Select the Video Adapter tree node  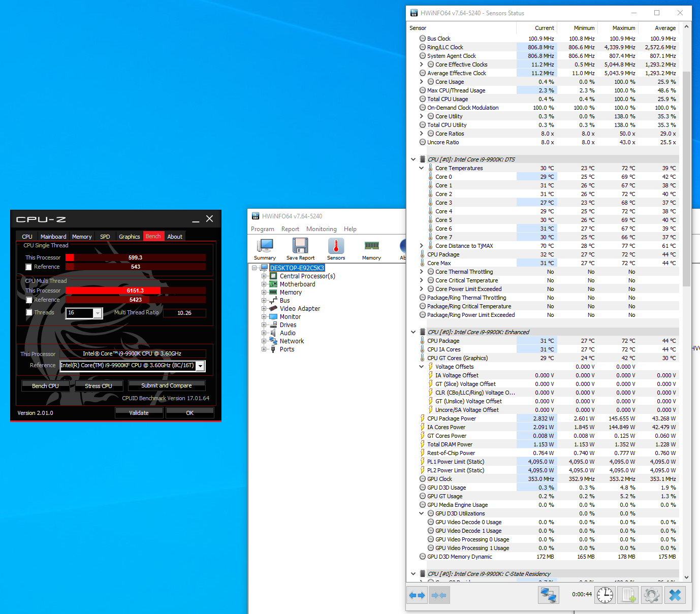tap(300, 309)
